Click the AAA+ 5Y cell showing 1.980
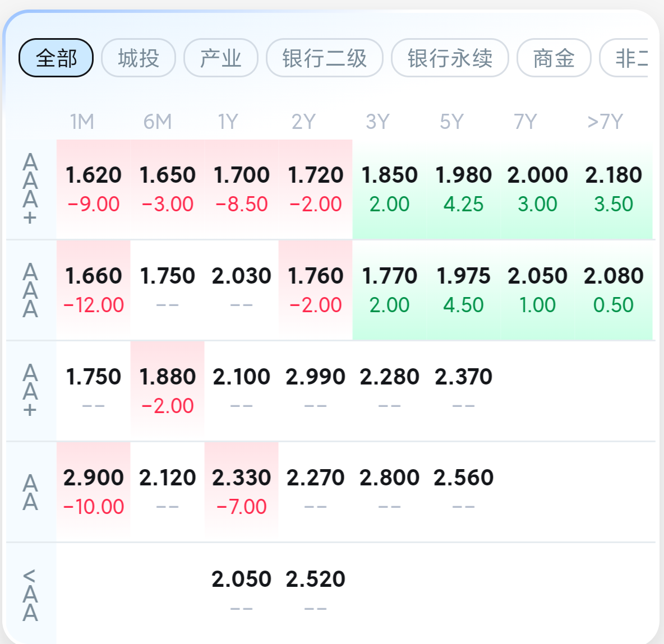This screenshot has width=664, height=644. coord(463,189)
